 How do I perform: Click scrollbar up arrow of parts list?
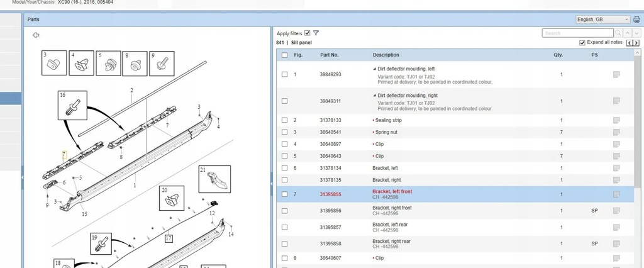(637, 53)
